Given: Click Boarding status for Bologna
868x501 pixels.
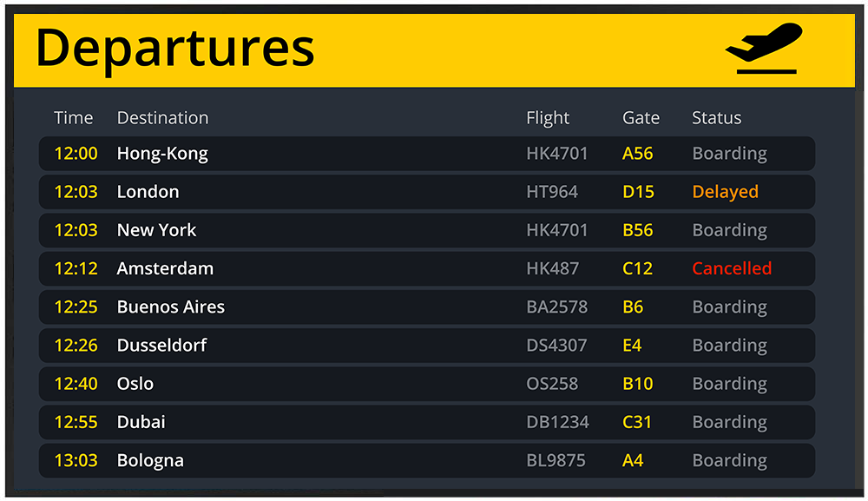Looking at the screenshot, I should coord(729,460).
